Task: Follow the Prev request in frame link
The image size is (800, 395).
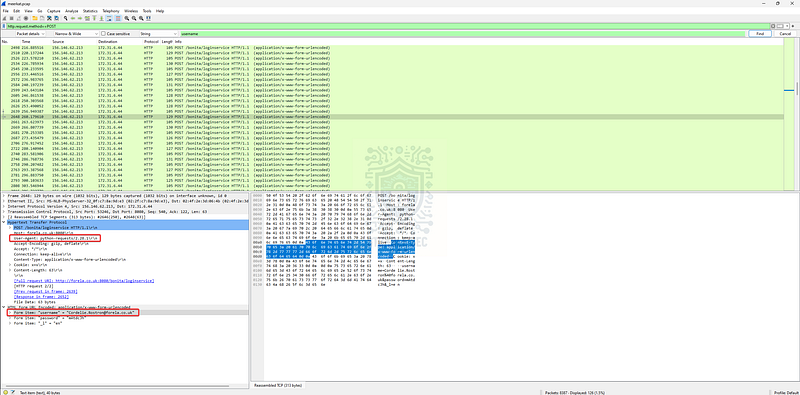Action: pos(46,291)
